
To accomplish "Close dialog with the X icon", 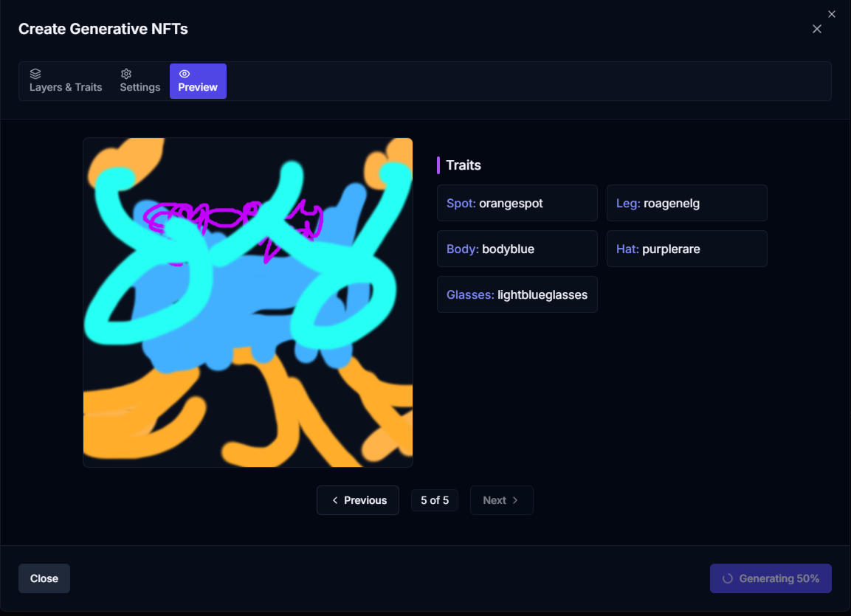I will pyautogui.click(x=817, y=29).
